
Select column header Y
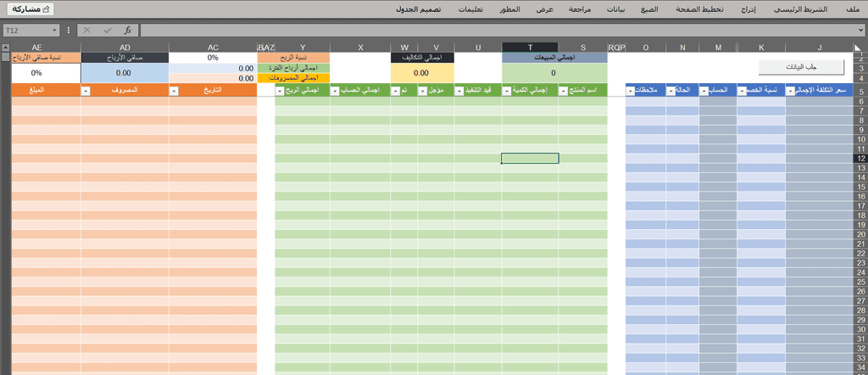[303, 48]
